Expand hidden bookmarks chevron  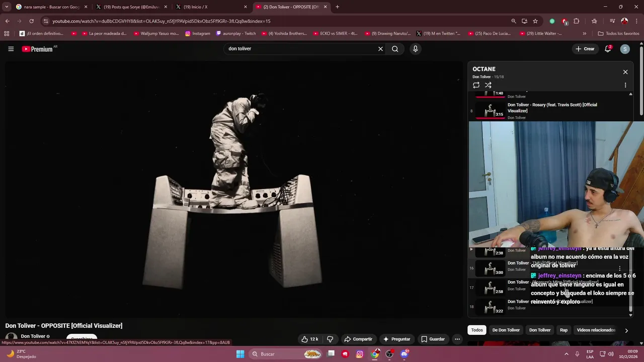584,34
